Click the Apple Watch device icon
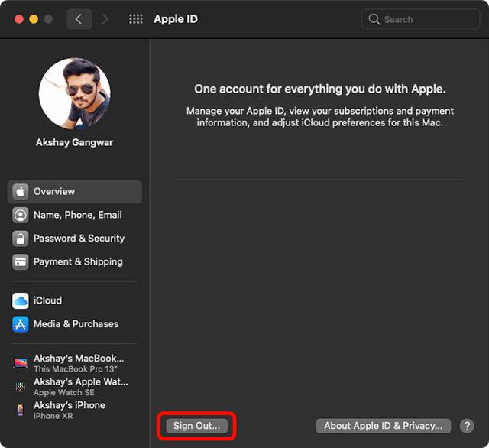The width and height of the screenshot is (489, 448). [x=21, y=387]
